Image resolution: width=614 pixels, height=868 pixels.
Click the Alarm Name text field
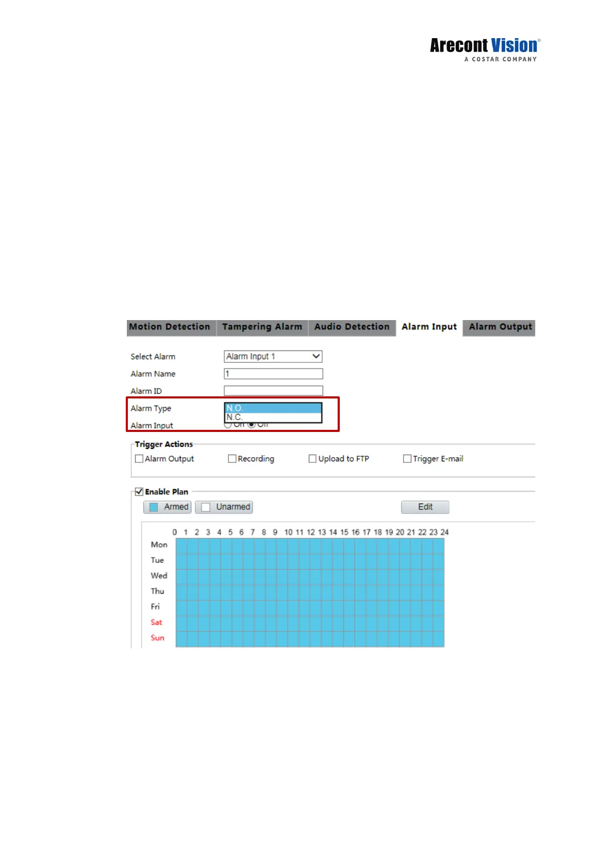[x=273, y=374]
